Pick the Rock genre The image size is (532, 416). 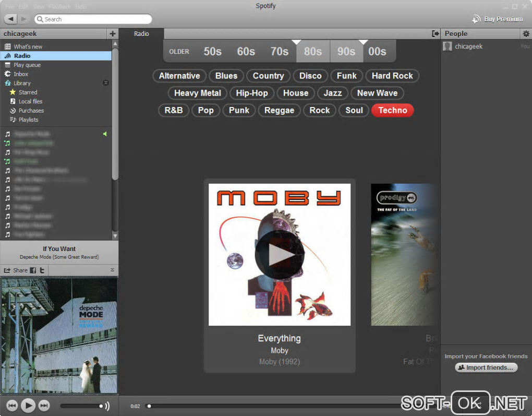[x=320, y=110]
